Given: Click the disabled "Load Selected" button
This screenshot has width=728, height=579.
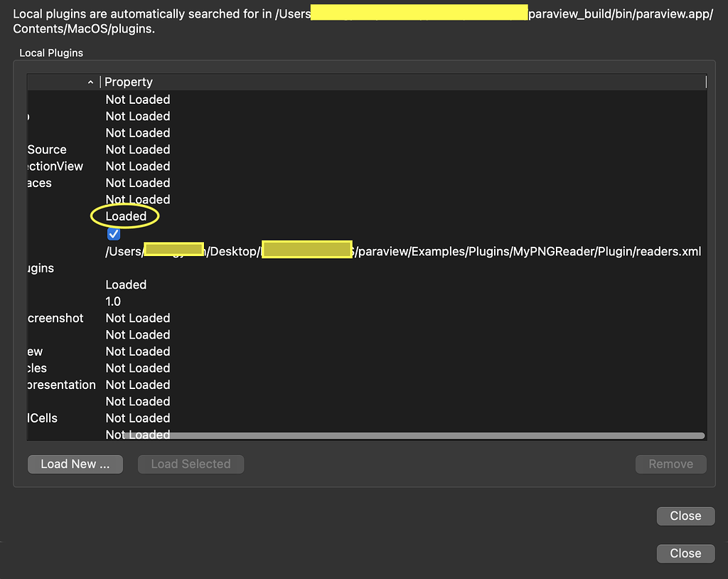Looking at the screenshot, I should pos(191,464).
